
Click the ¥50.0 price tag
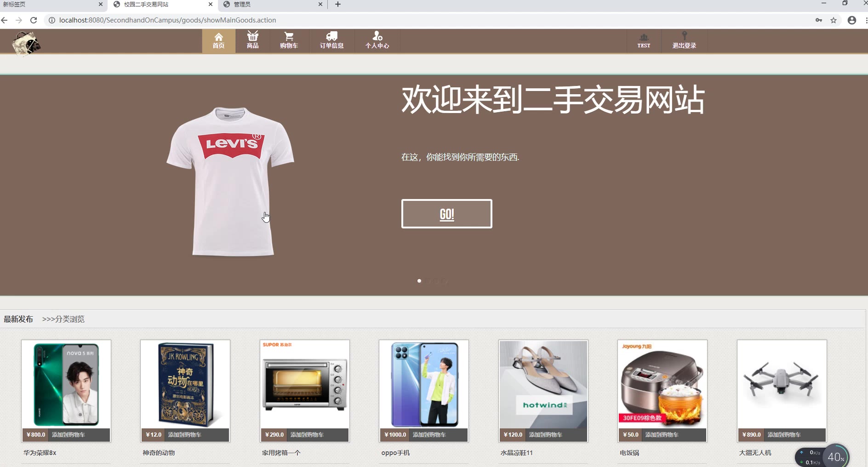[631, 435]
